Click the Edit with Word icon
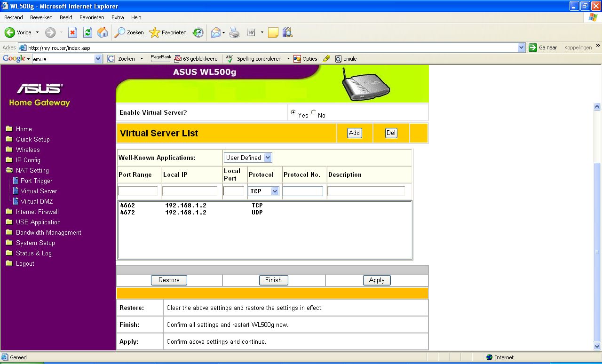 pos(251,32)
